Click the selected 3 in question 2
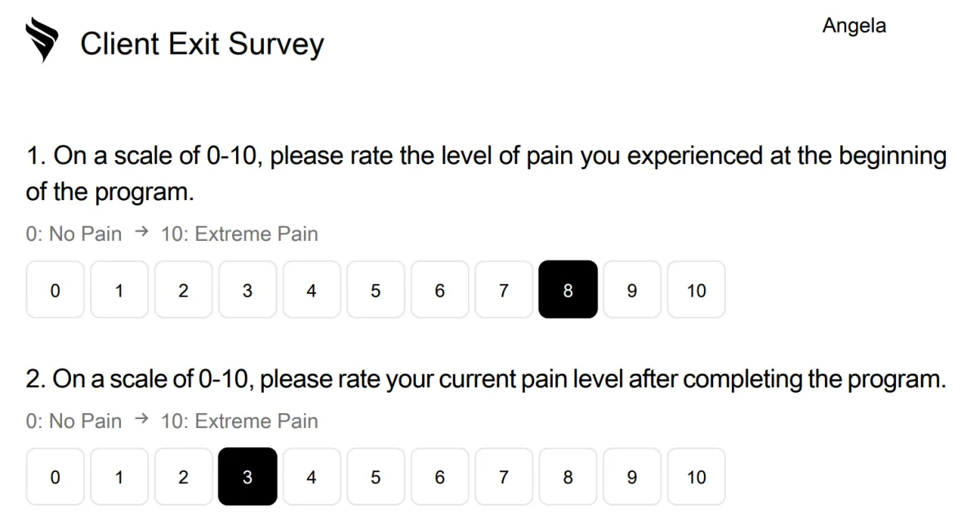Viewport: 980px width, 521px height. (247, 477)
